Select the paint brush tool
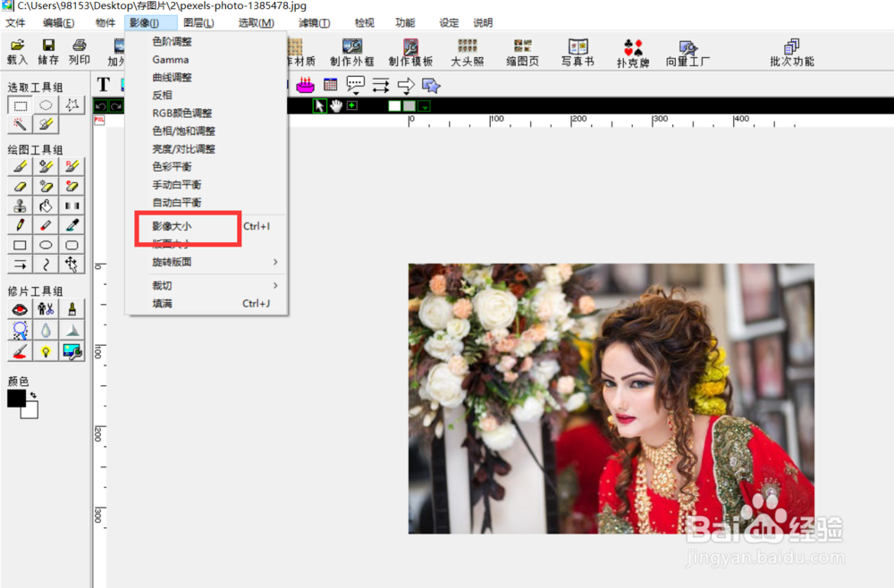Screen dimensions: 894x588 coord(20,166)
